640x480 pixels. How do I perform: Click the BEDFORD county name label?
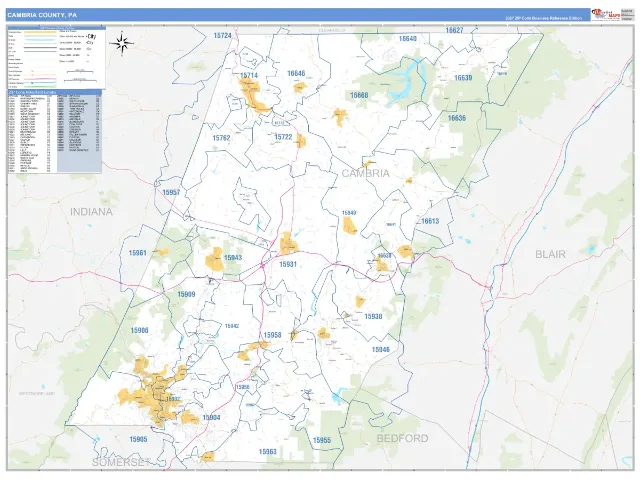point(402,438)
